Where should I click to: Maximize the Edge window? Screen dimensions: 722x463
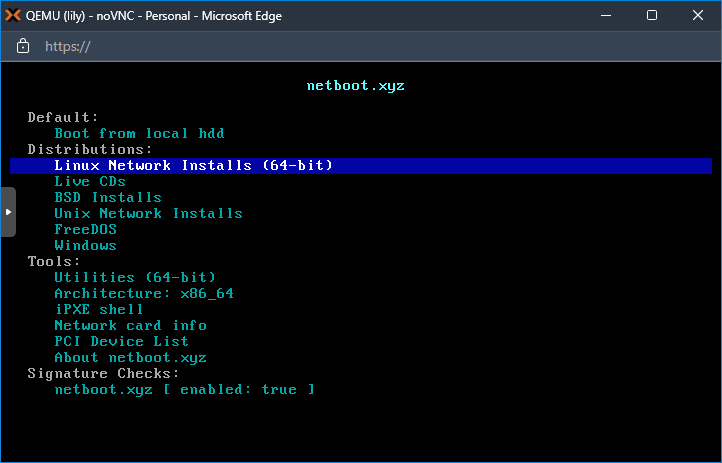tap(652, 16)
